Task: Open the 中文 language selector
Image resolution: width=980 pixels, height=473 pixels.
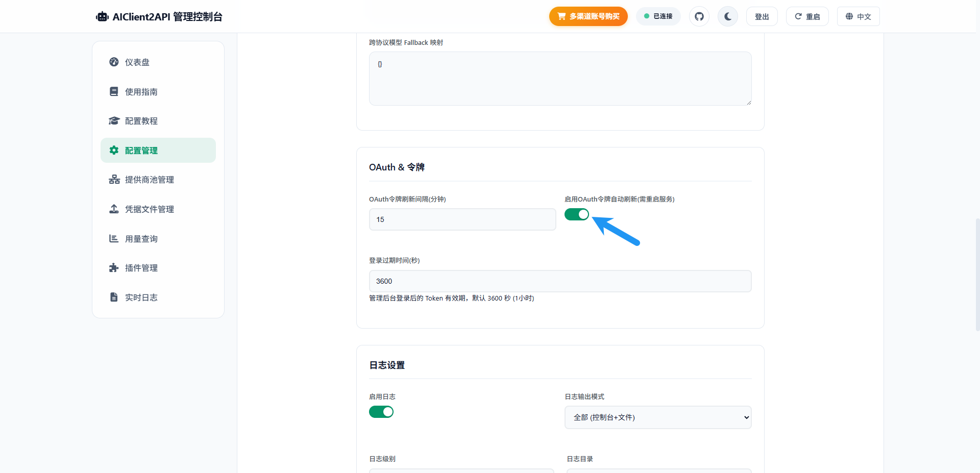Action: click(x=858, y=16)
